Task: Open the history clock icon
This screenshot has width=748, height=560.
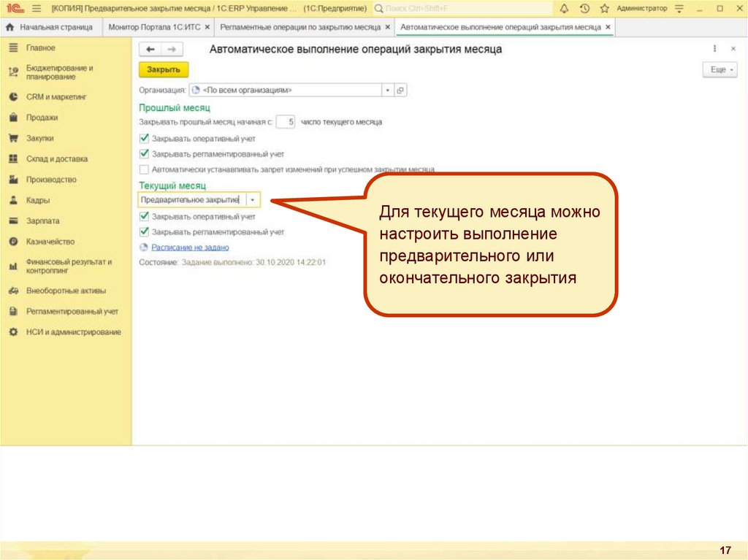Action: pos(584,9)
